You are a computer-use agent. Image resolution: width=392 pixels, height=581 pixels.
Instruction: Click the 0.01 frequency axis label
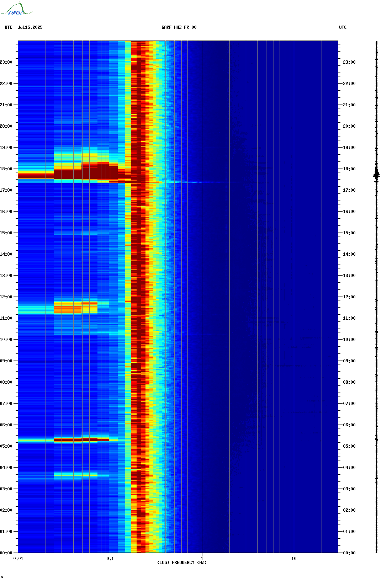pyautogui.click(x=18, y=559)
